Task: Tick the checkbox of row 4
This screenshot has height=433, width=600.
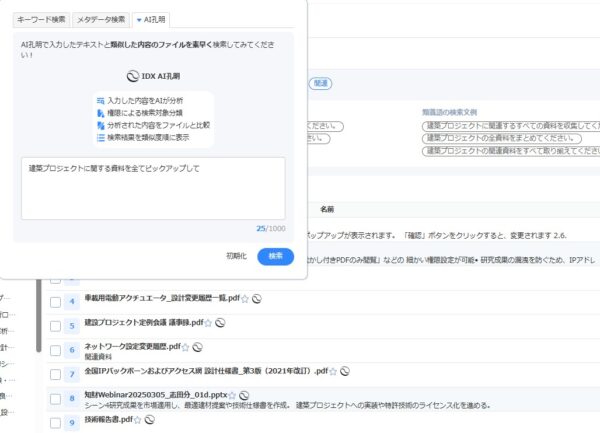Action: [x=55, y=302]
